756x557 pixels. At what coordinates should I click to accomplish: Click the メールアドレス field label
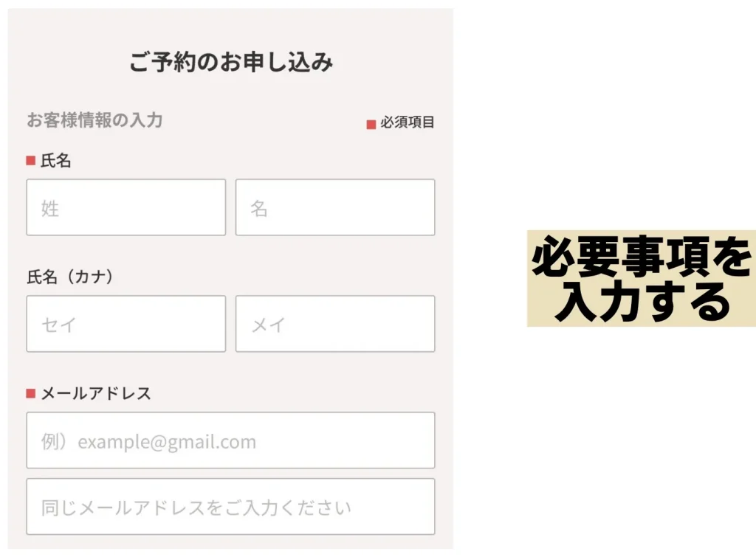(x=96, y=394)
